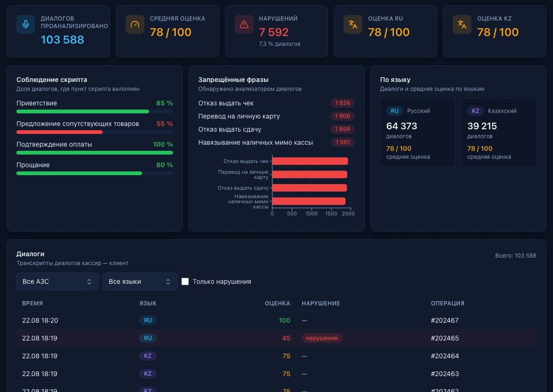The height and width of the screenshot is (392, 553).
Task: Click the KZ language badge on row #202463
Action: click(148, 374)
